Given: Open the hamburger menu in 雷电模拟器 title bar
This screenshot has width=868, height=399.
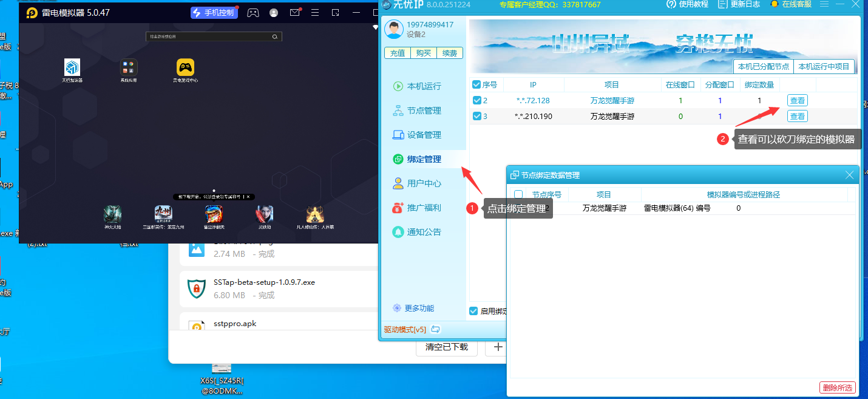Looking at the screenshot, I should 315,12.
